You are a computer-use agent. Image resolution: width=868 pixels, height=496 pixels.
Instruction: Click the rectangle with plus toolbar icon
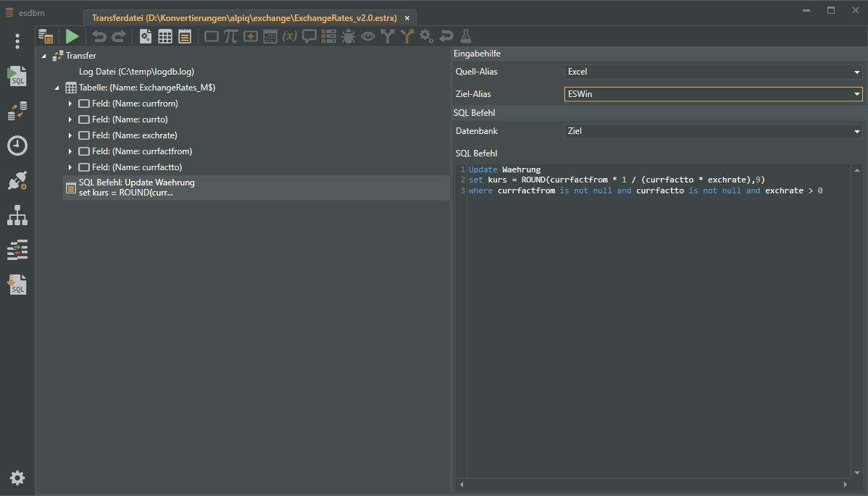(x=250, y=36)
